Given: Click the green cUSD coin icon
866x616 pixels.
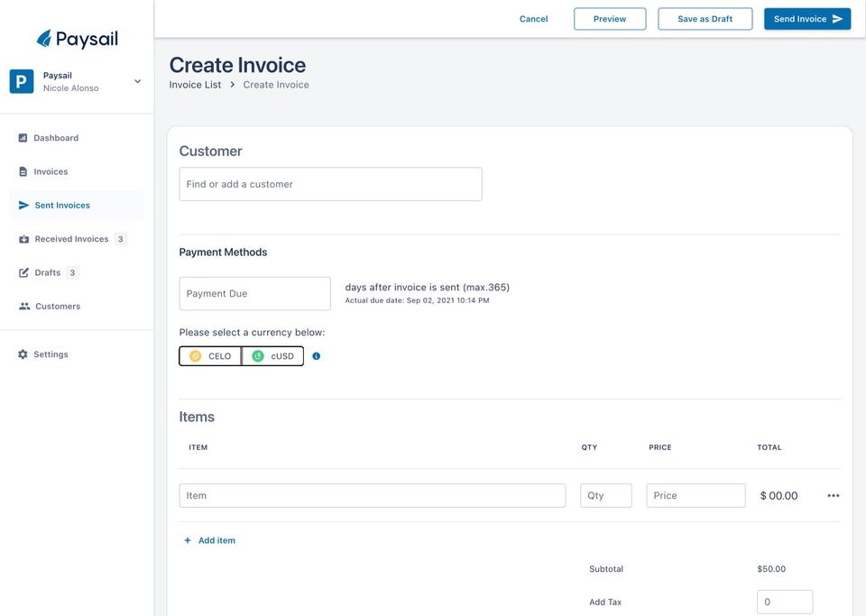Looking at the screenshot, I should point(258,356).
